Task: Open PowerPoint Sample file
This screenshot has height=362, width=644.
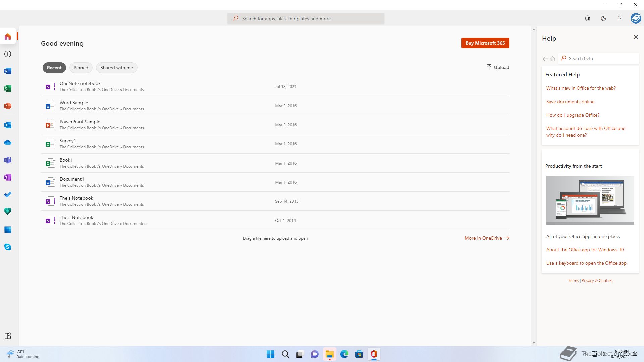Action: pos(275,125)
